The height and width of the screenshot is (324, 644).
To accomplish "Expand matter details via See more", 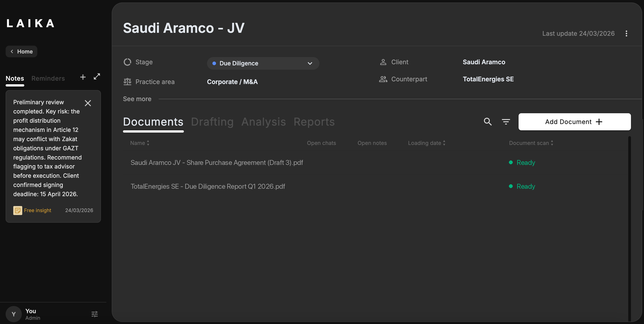I will pos(137,99).
